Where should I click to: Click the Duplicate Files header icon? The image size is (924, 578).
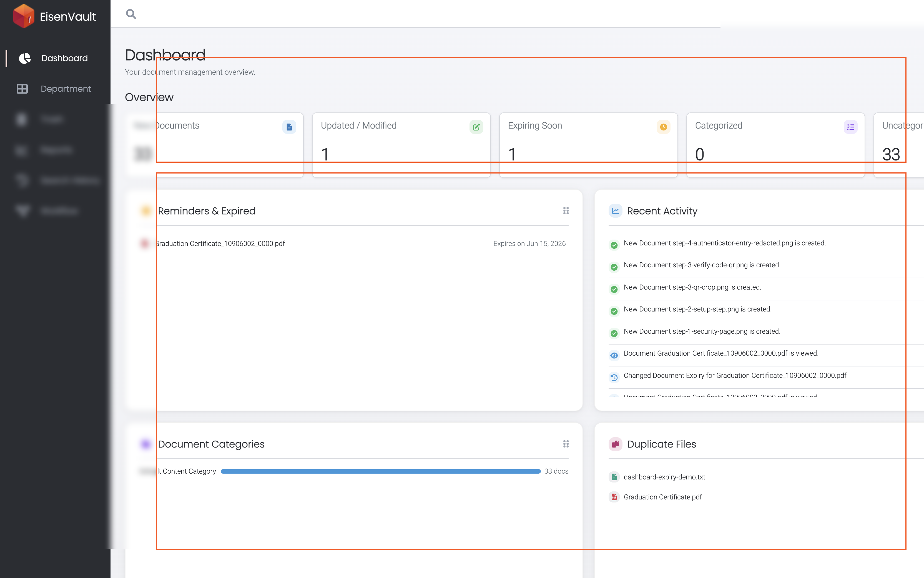point(616,444)
